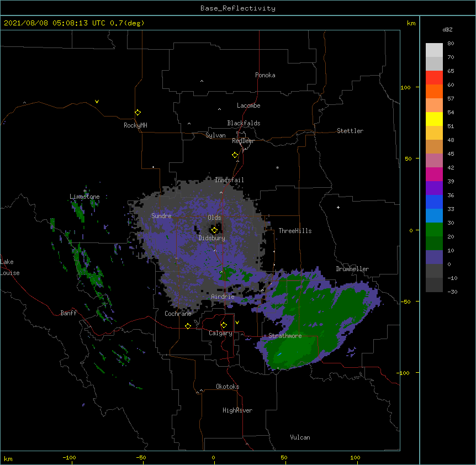Click the dBZ legend heading

(x=447, y=29)
